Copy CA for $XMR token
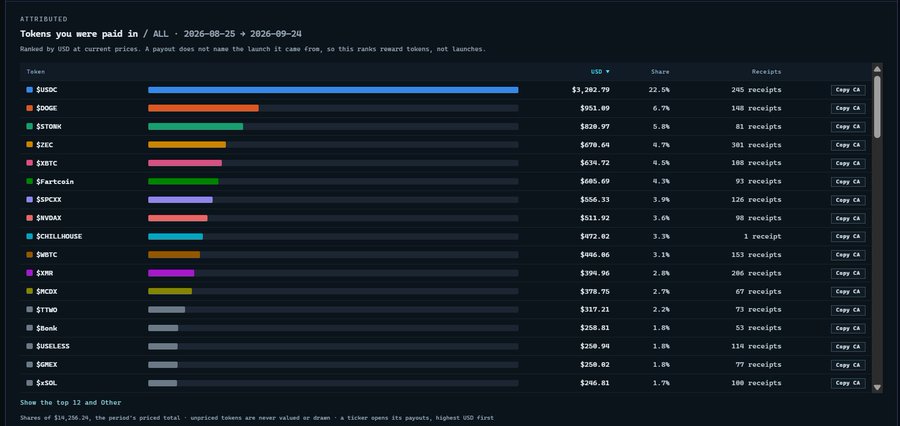This screenshot has height=426, width=900. (x=848, y=273)
